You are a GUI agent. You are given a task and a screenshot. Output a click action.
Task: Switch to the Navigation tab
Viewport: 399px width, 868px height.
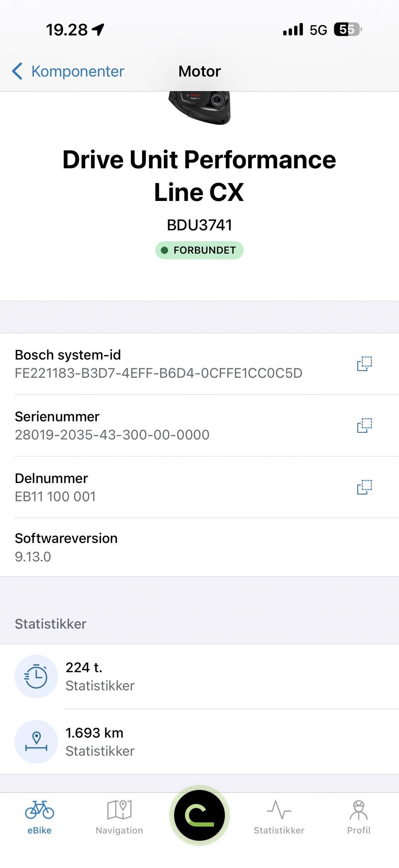click(119, 817)
